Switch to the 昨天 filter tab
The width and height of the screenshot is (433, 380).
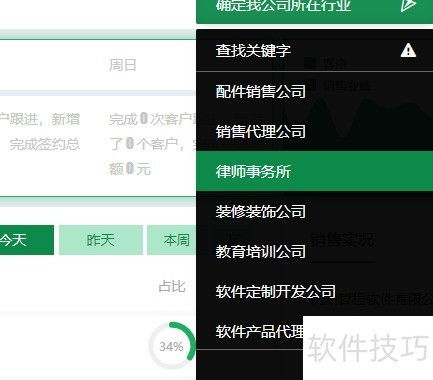point(101,240)
